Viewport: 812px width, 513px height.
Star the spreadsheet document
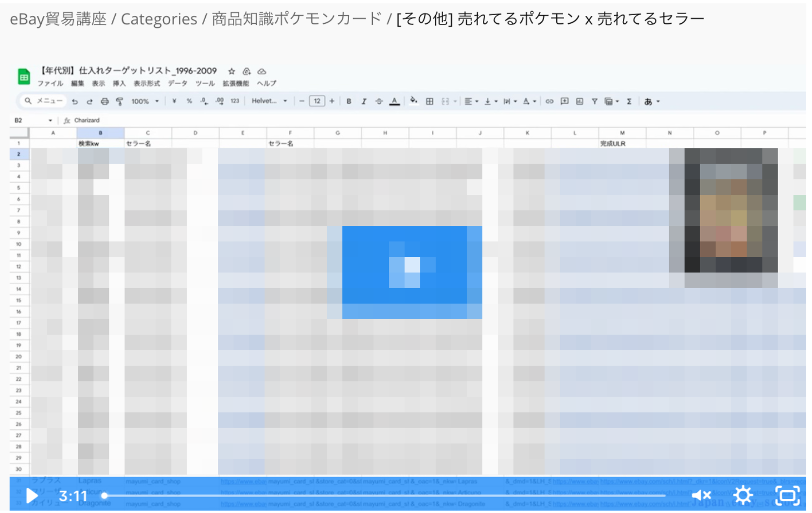tap(231, 71)
